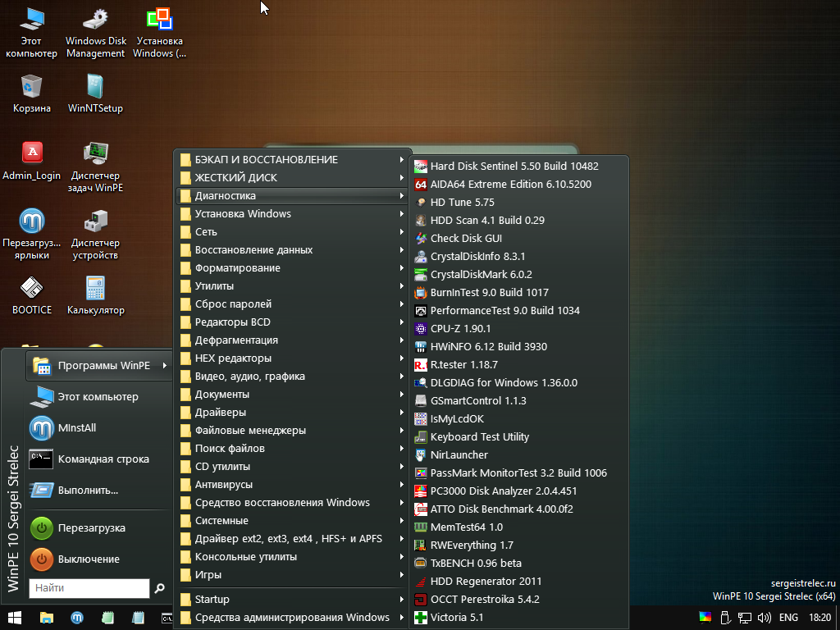Launch TxBENCH 0.96 beta
Image resolution: width=840 pixels, height=630 pixels.
click(518, 563)
